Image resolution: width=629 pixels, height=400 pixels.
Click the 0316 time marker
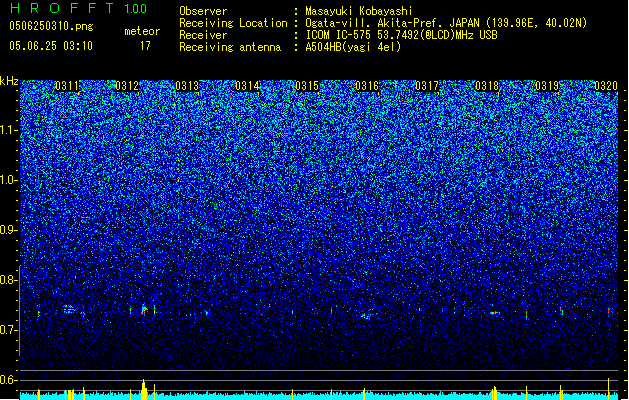(367, 86)
